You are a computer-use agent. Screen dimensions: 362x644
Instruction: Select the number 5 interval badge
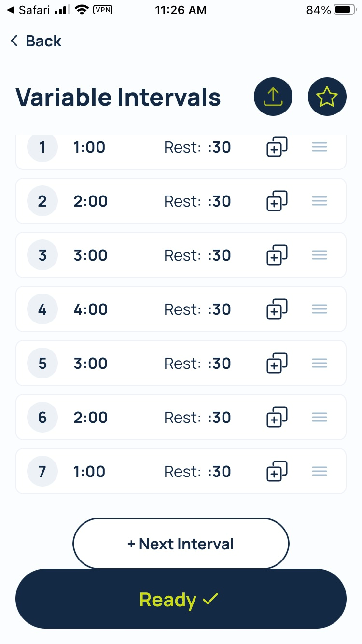(42, 363)
